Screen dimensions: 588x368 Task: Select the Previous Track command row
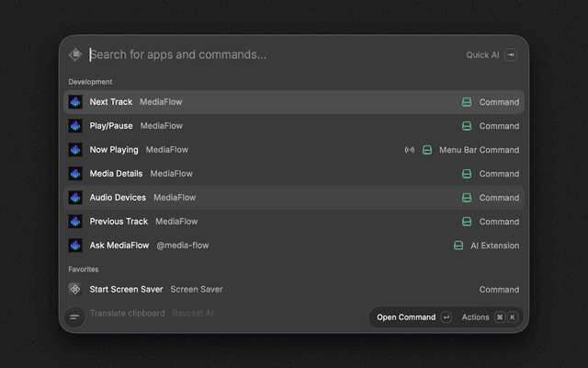click(294, 222)
